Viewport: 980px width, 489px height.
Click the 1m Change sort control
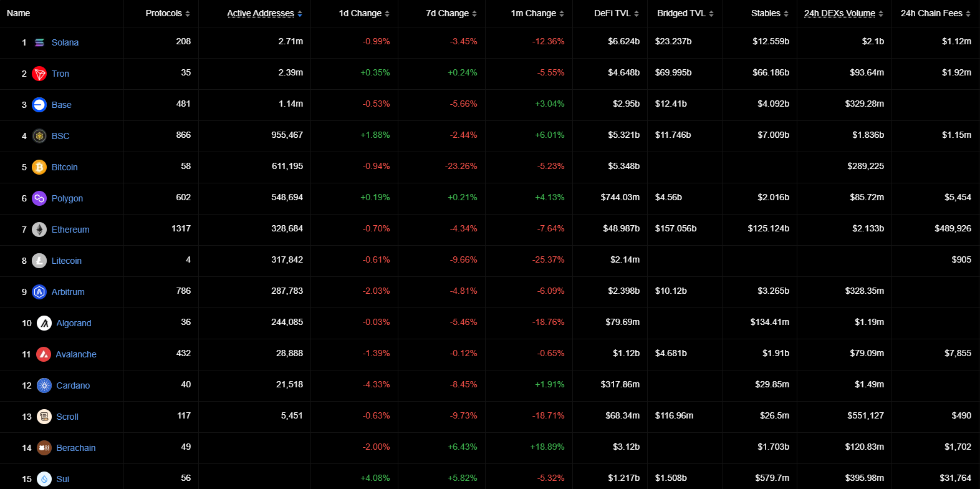563,13
